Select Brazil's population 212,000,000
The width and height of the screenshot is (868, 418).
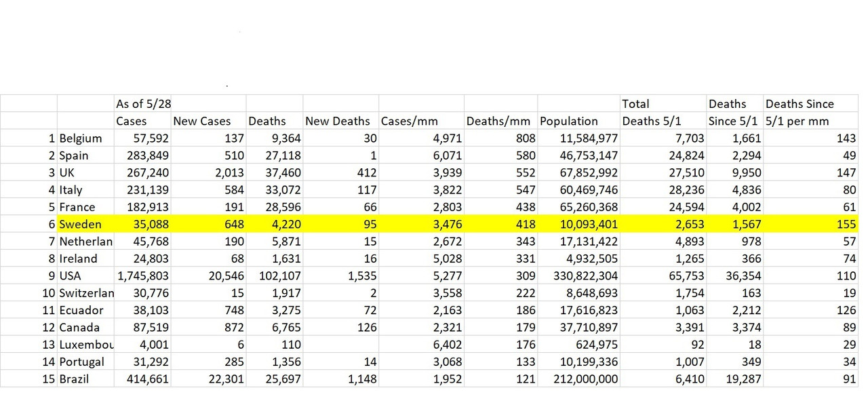click(578, 379)
